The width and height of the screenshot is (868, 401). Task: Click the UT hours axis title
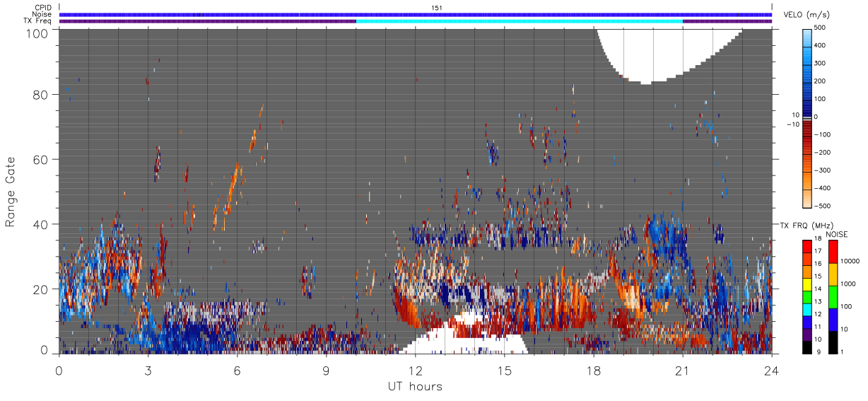(x=415, y=386)
